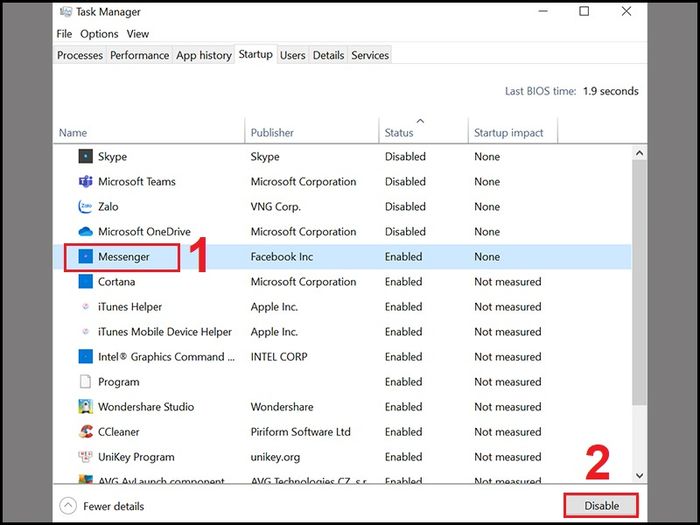Select the Microsoft Teams entry
Screen dimensions: 700x525
tap(137, 182)
